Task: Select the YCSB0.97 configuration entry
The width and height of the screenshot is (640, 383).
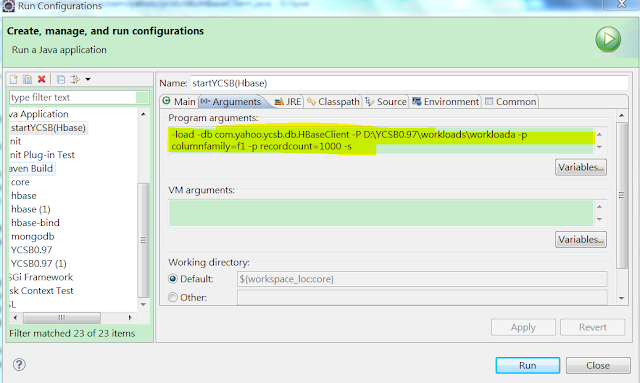Action: tap(31, 250)
